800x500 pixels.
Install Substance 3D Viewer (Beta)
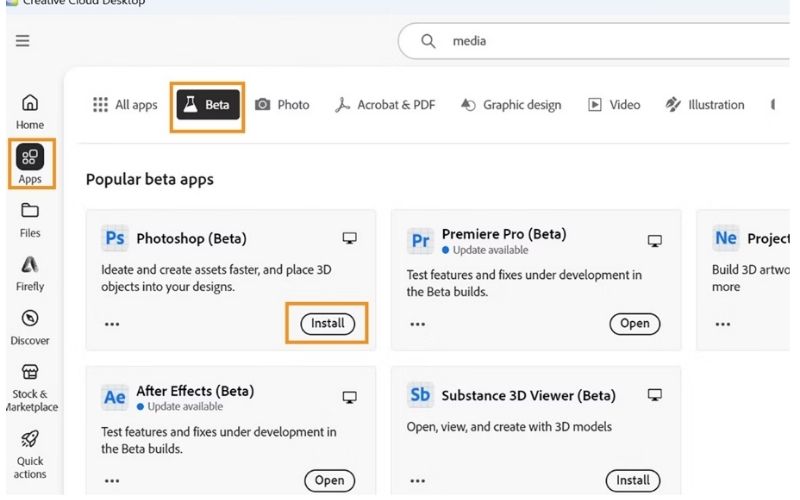633,480
